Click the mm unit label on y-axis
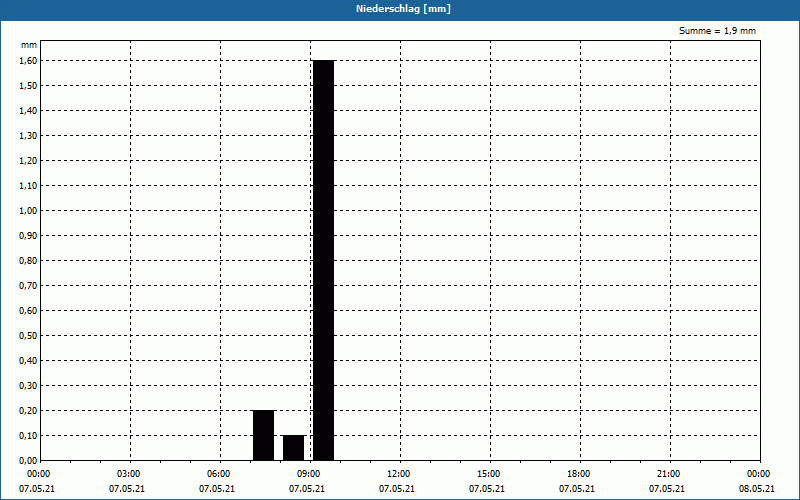The width and height of the screenshot is (800, 500). click(x=29, y=45)
